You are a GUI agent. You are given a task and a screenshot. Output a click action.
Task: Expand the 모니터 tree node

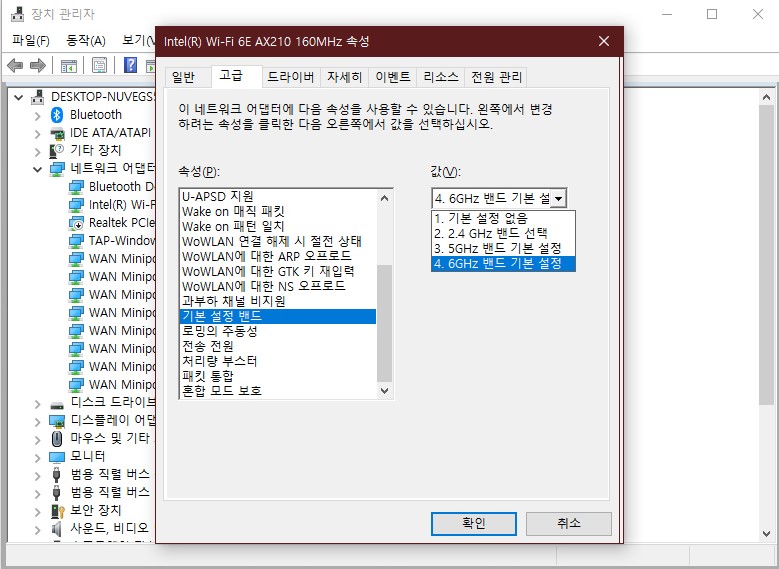click(x=38, y=457)
